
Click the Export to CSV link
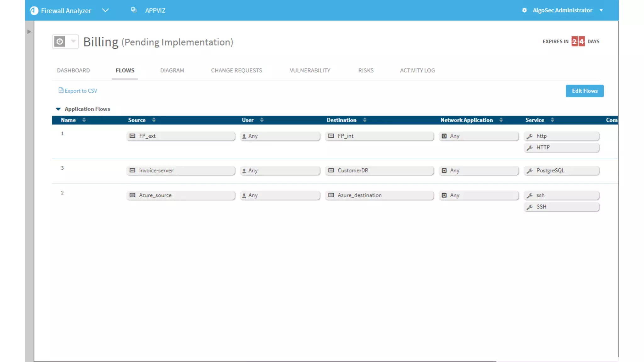(x=81, y=91)
